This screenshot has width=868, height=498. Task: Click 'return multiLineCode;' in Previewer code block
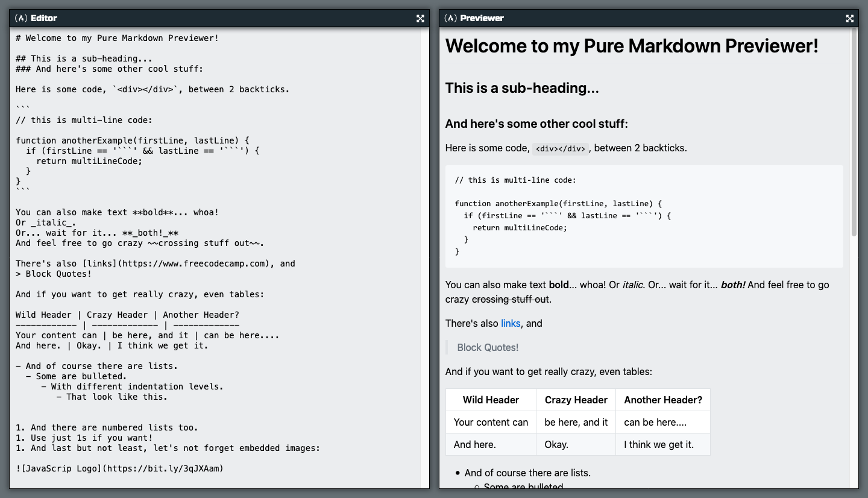tap(520, 227)
